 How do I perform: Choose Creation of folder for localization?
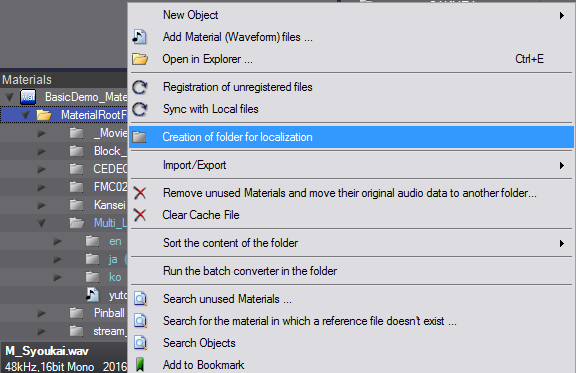pyautogui.click(x=351, y=137)
